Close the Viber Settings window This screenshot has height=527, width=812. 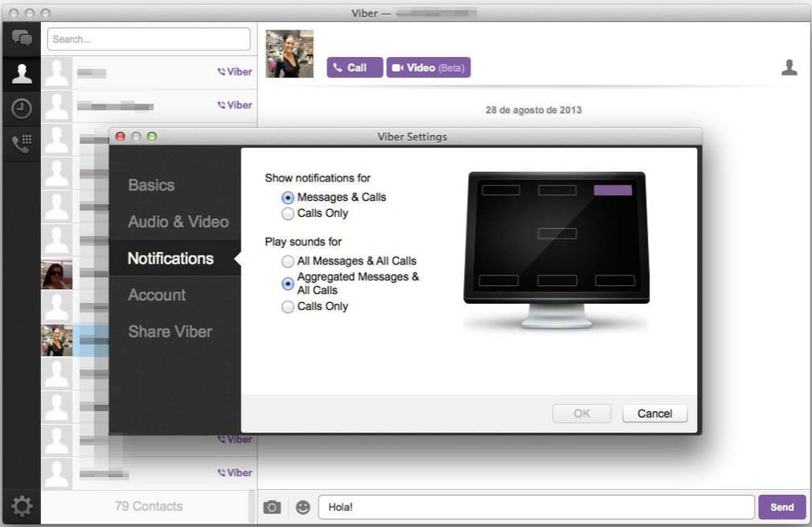coord(120,137)
